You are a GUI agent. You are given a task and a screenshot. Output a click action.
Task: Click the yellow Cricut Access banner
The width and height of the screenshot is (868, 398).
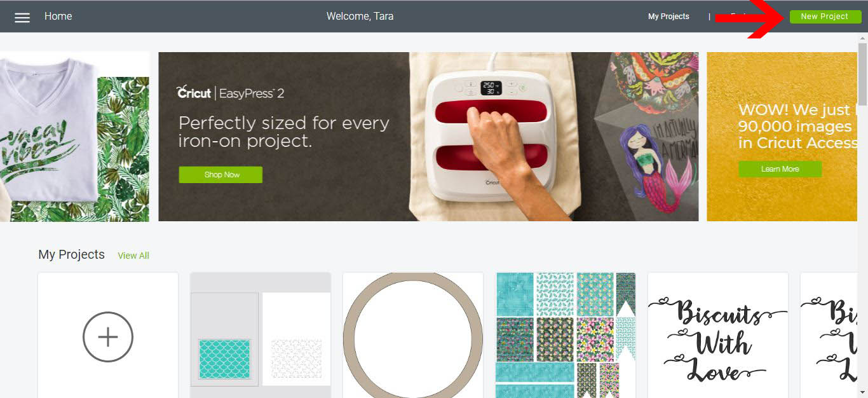pos(782,137)
